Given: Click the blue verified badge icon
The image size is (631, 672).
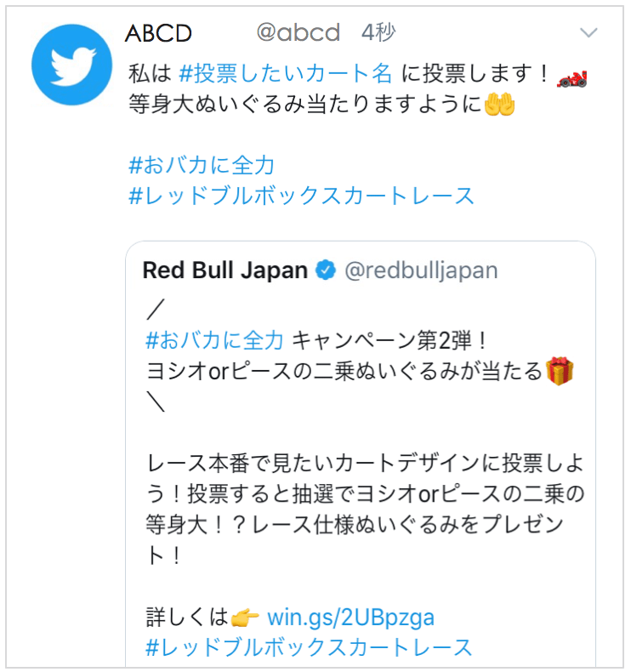Looking at the screenshot, I should pos(326,270).
